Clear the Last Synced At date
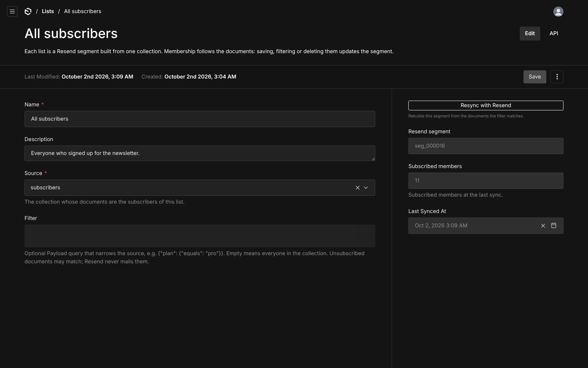588x368 pixels. pos(543,226)
